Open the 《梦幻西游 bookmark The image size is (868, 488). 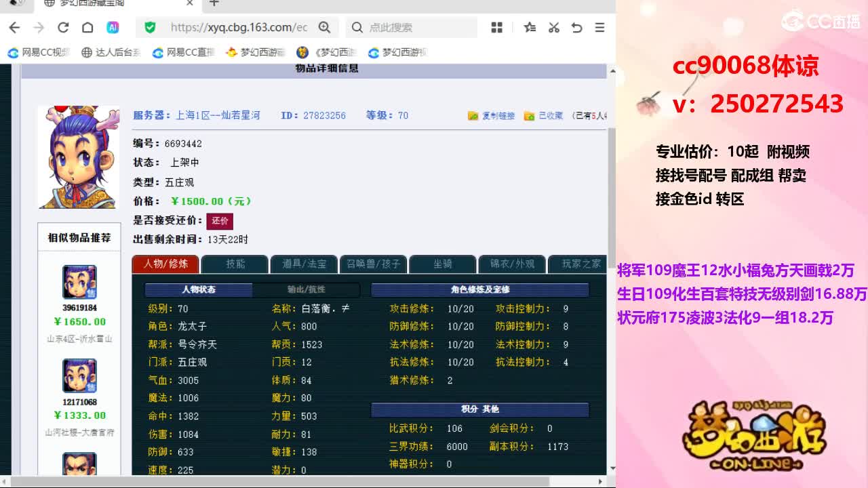(x=327, y=52)
